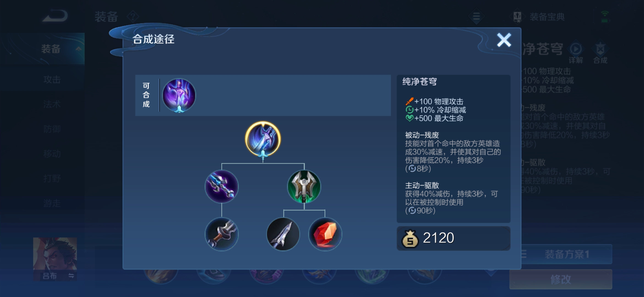Open the 装备方案1 build selector
This screenshot has height=297, width=644.
click(x=566, y=254)
